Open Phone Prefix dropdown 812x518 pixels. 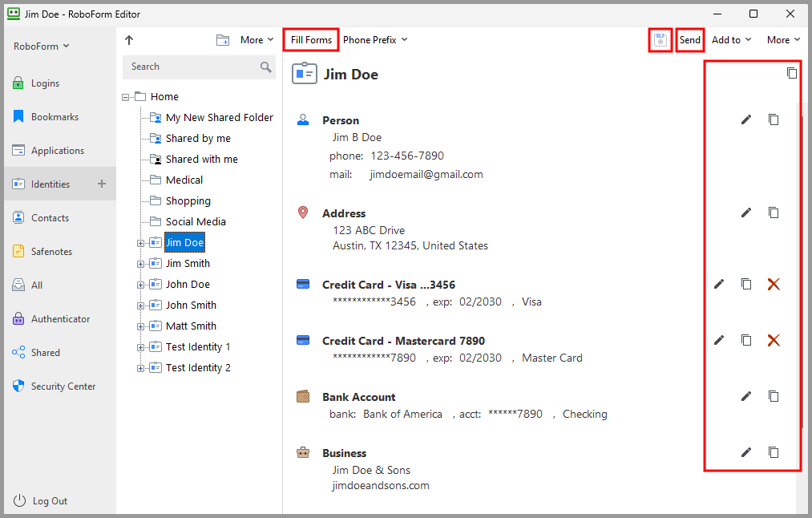pos(375,40)
